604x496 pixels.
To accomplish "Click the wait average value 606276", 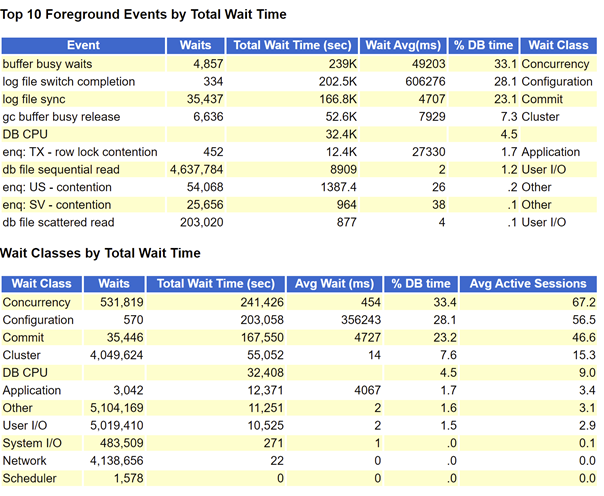I will tap(425, 82).
